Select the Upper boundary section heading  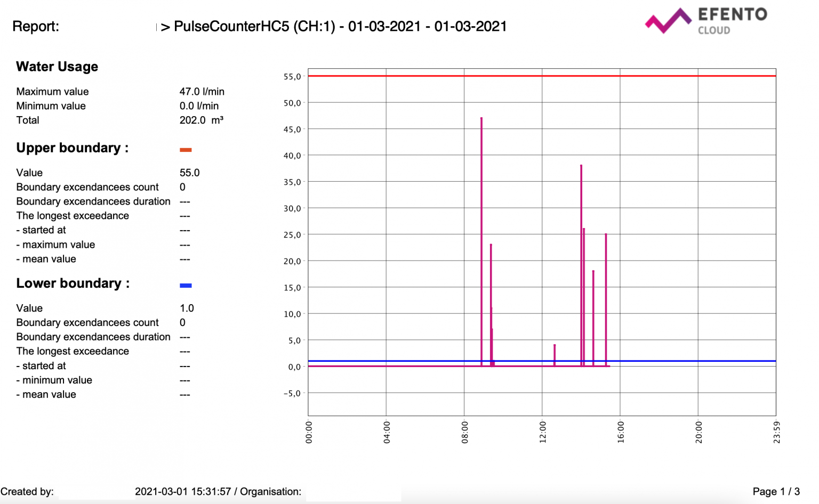71,148
